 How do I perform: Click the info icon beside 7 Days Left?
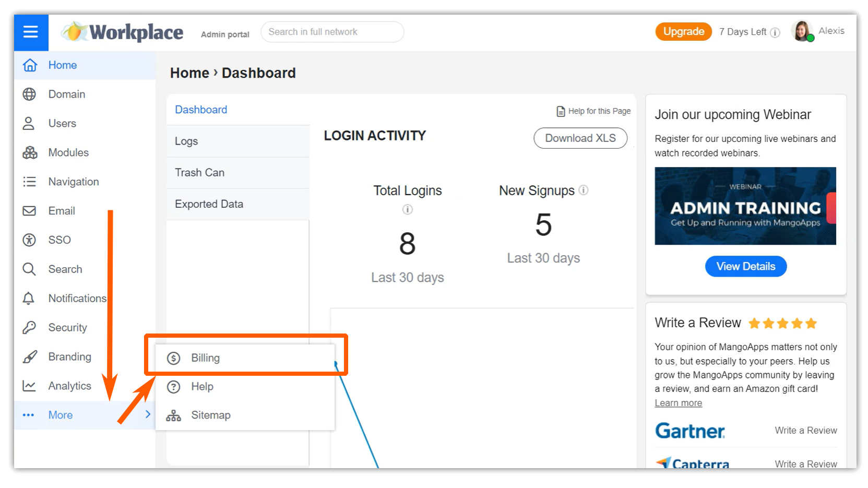tap(775, 32)
